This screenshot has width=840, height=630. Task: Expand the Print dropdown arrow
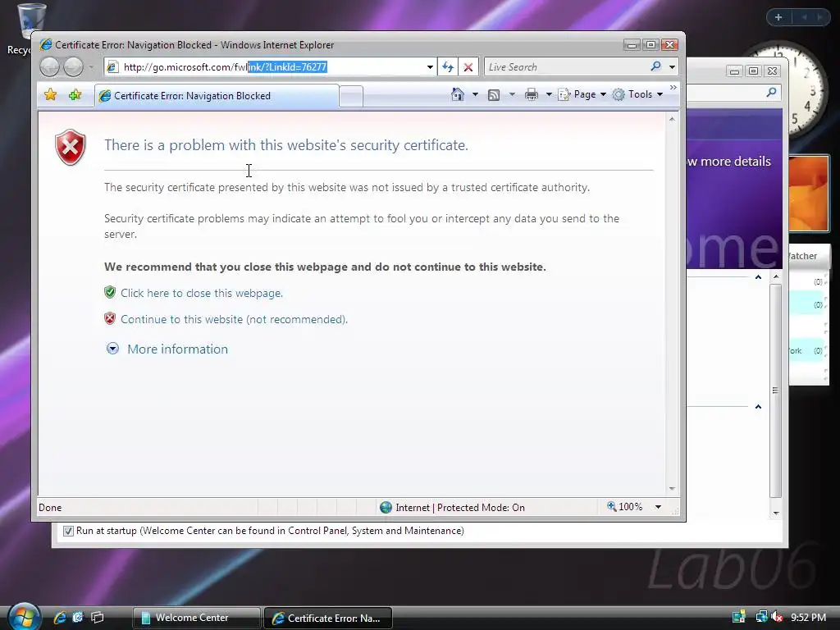[x=549, y=94]
